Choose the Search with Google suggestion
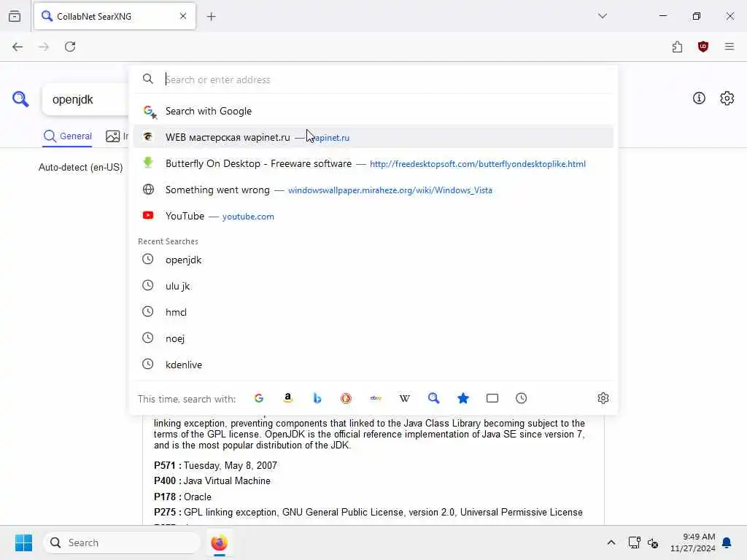The image size is (747, 560). (373, 111)
